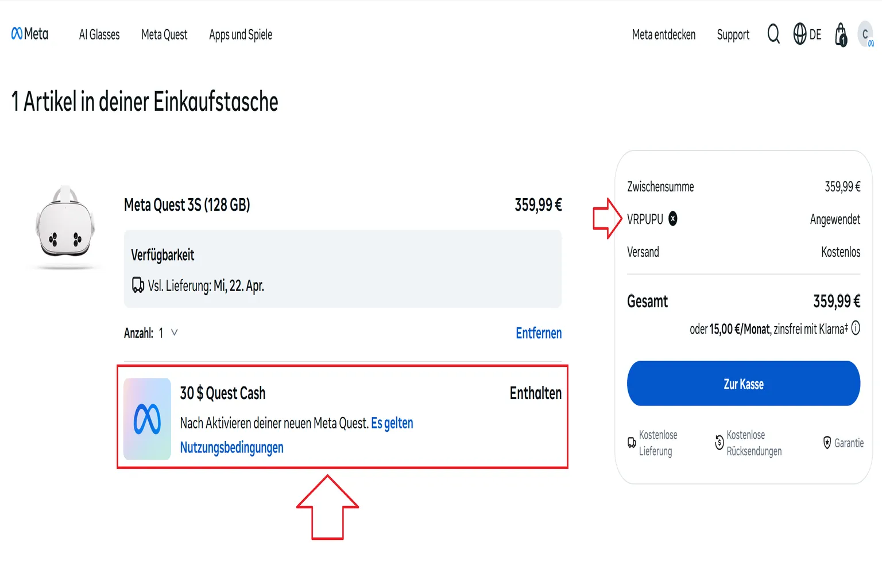Open the Meta Quest 3S headset image
This screenshot has height=588, width=882.
pos(65,226)
